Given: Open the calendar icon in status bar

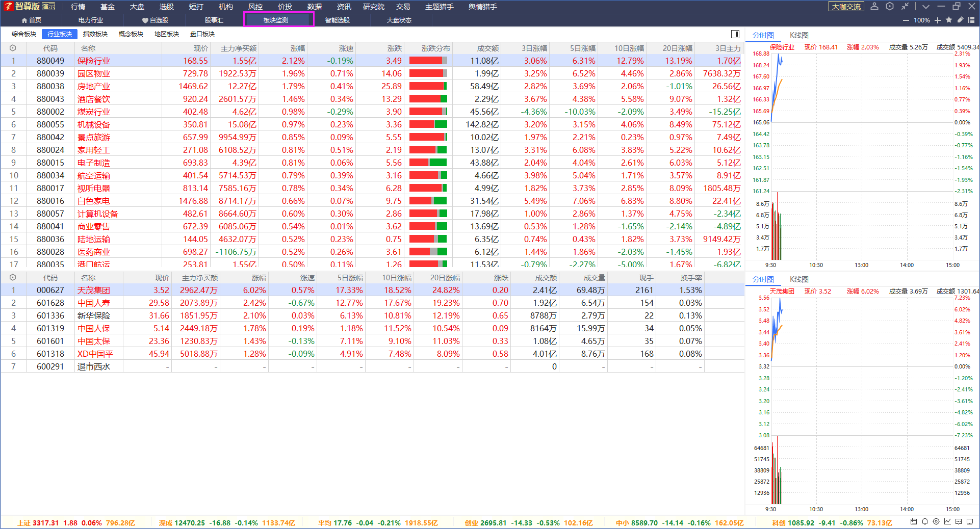Looking at the screenshot, I should [914, 522].
